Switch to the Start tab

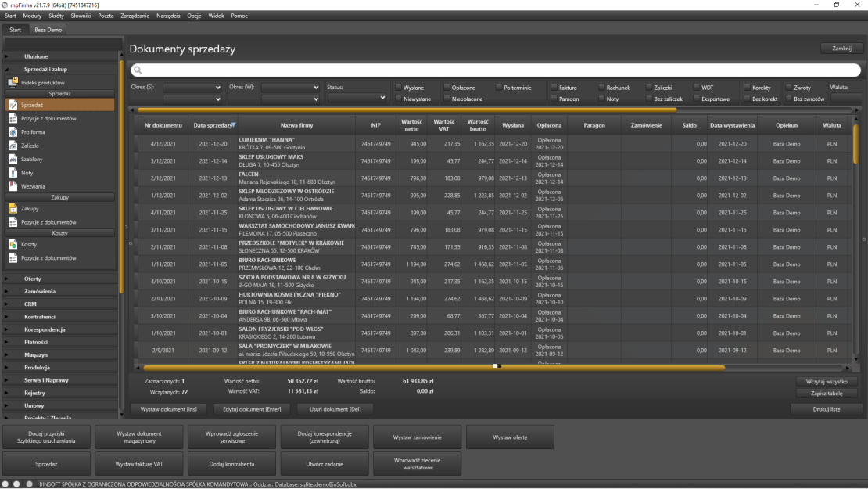(x=15, y=30)
